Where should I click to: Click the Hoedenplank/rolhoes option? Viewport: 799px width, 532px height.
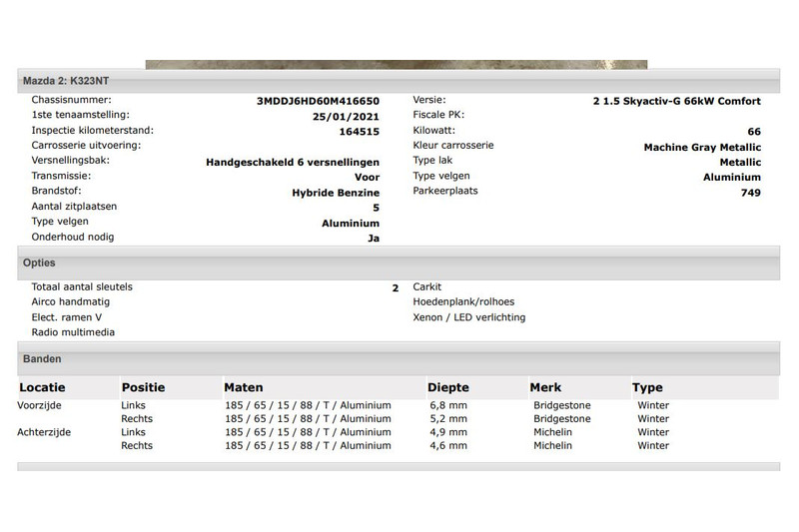[x=463, y=301]
